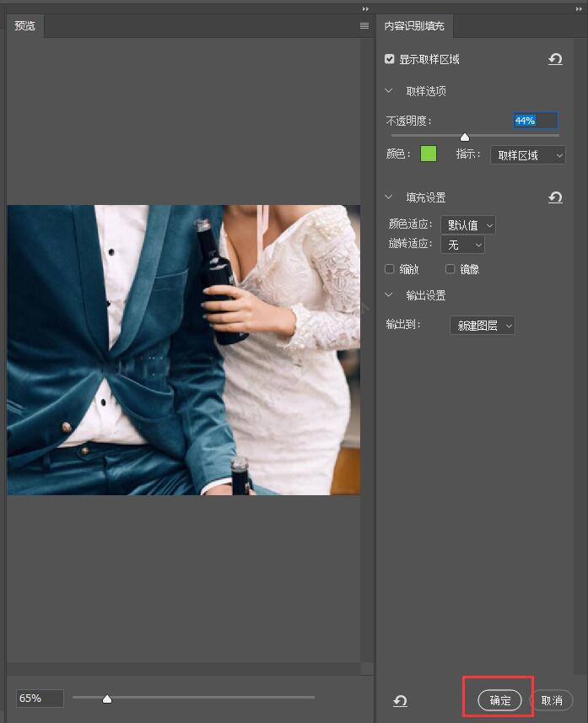Click the 输出到 label

point(403,325)
